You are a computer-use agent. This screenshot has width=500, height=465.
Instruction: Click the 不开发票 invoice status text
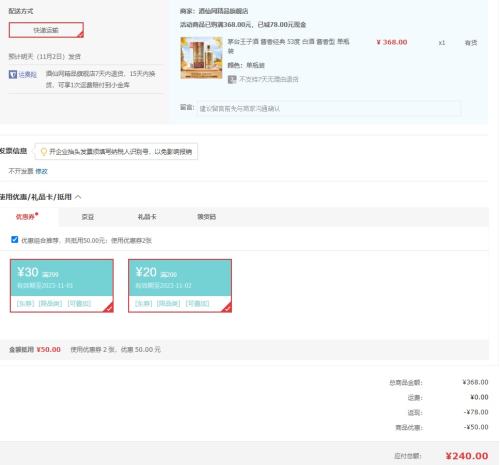[x=21, y=171]
